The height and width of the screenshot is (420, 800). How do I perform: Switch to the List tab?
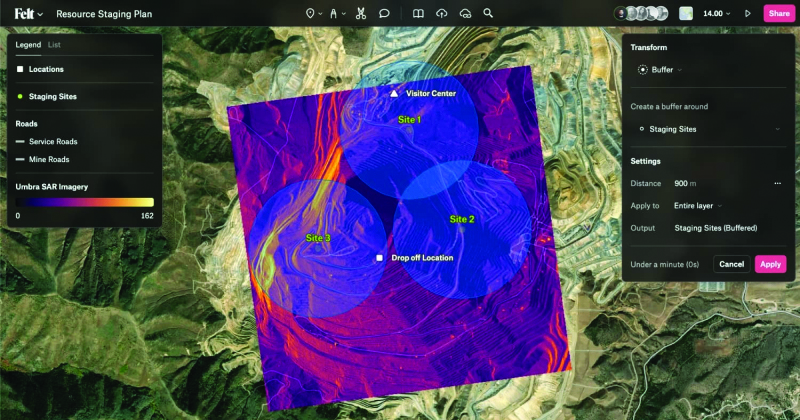point(54,45)
